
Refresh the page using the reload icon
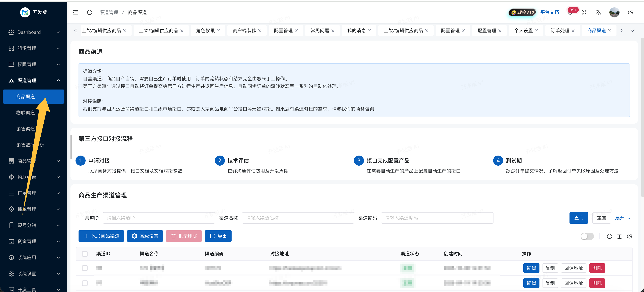[x=89, y=12]
